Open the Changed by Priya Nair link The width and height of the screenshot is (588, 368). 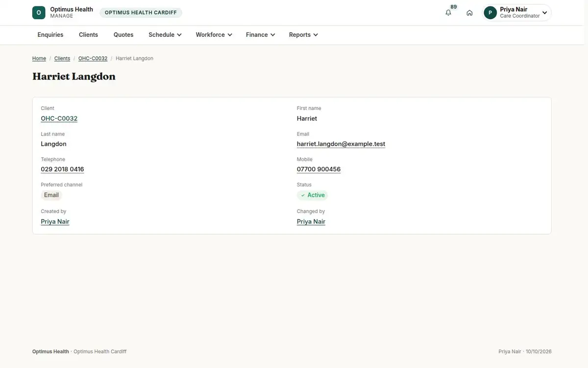coord(311,222)
